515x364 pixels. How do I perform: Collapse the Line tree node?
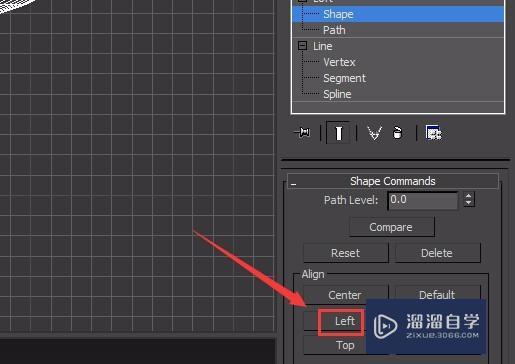(302, 46)
